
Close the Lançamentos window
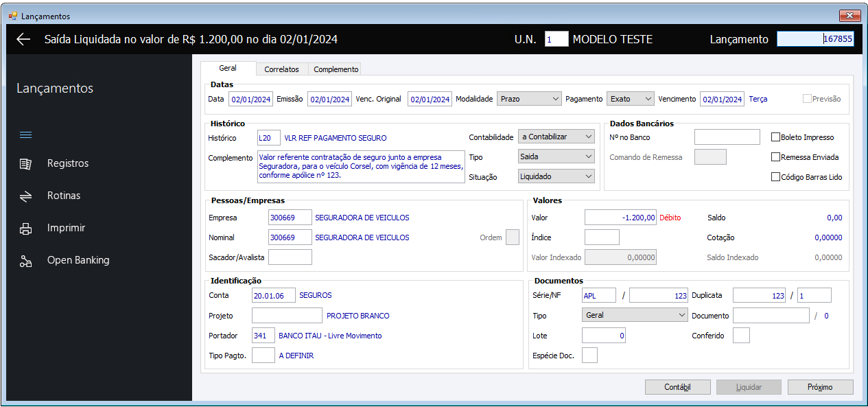849,16
